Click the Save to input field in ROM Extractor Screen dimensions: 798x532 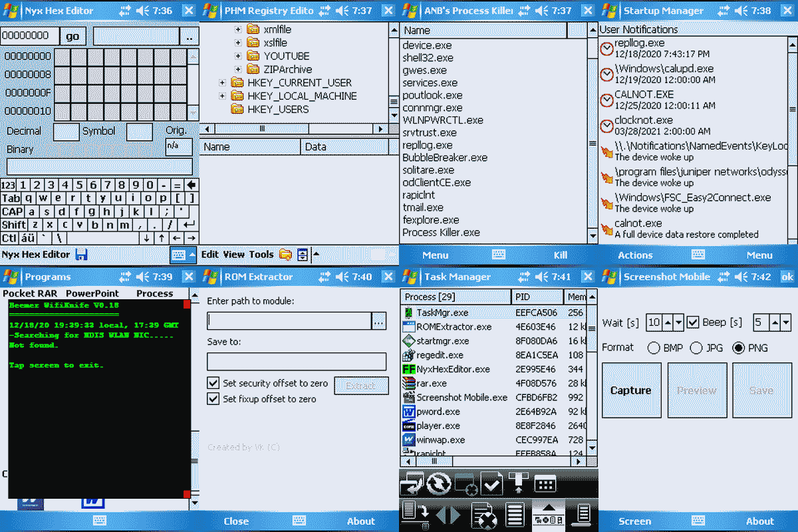[297, 362]
